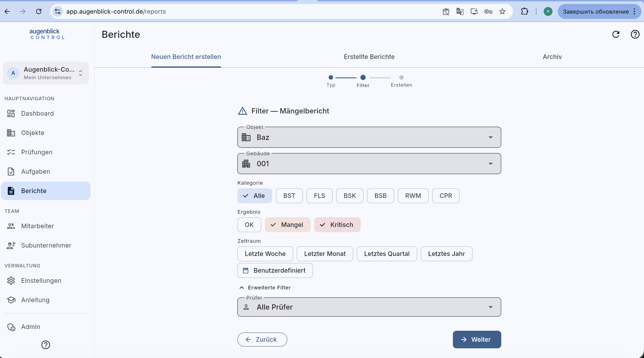Open Chrome menu three dots
Screen dimensions: 644x358
pos(634,11)
